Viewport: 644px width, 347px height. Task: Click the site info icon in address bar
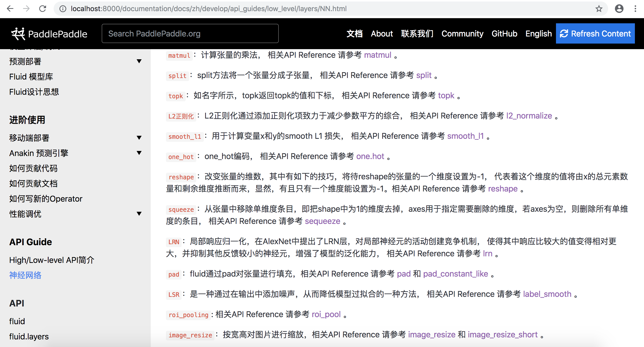[63, 9]
